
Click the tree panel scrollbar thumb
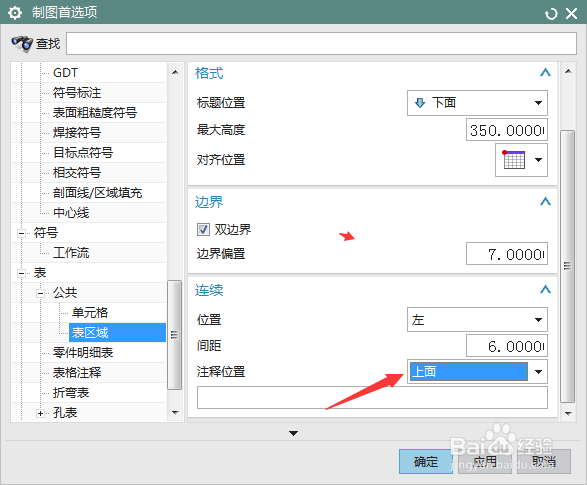(x=174, y=335)
